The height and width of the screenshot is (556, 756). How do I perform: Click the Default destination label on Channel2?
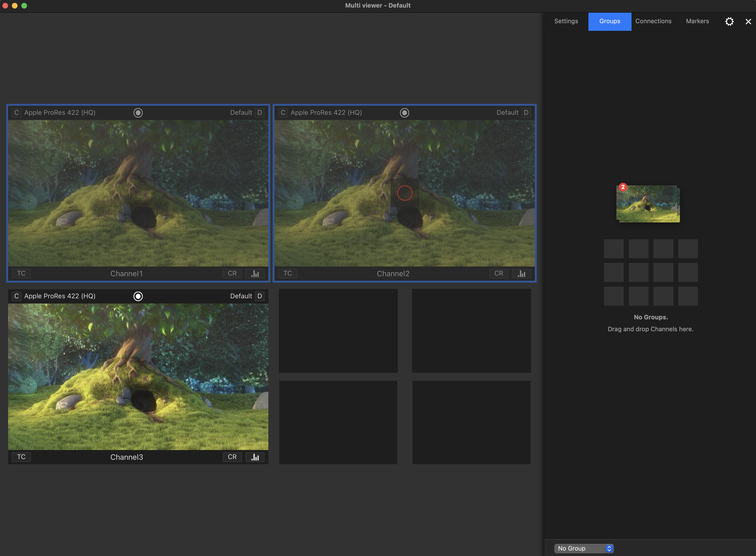click(x=507, y=112)
